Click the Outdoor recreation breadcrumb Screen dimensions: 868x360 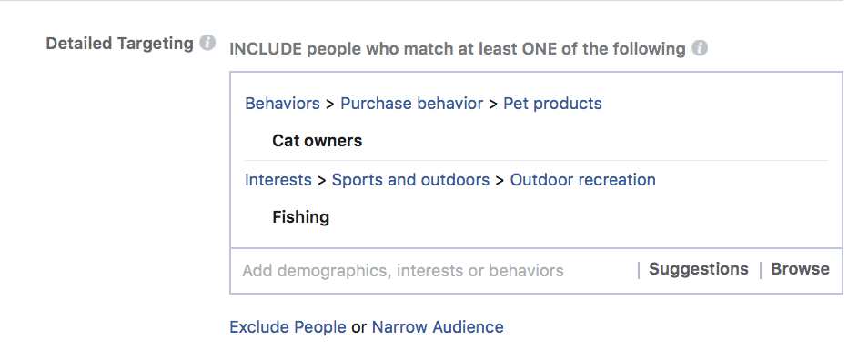tap(583, 180)
